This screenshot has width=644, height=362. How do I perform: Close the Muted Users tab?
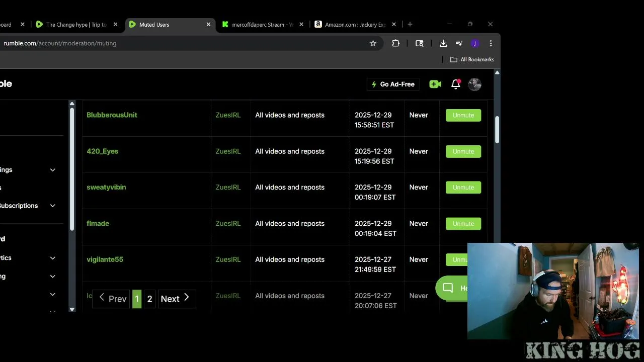click(208, 24)
